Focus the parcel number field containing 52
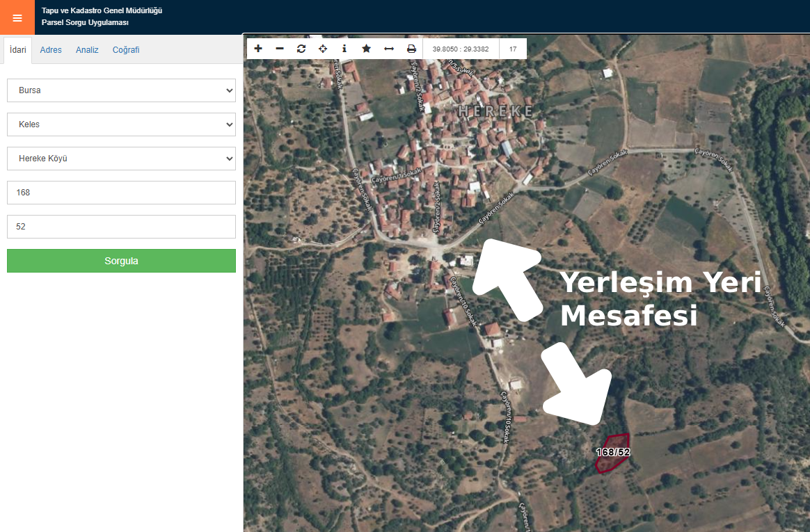This screenshot has width=810, height=532. click(121, 227)
